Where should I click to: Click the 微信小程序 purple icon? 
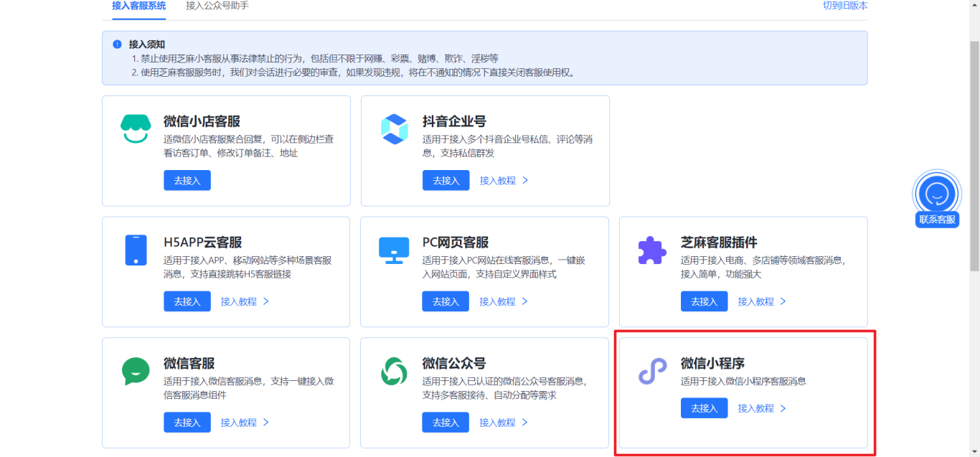pyautogui.click(x=652, y=370)
